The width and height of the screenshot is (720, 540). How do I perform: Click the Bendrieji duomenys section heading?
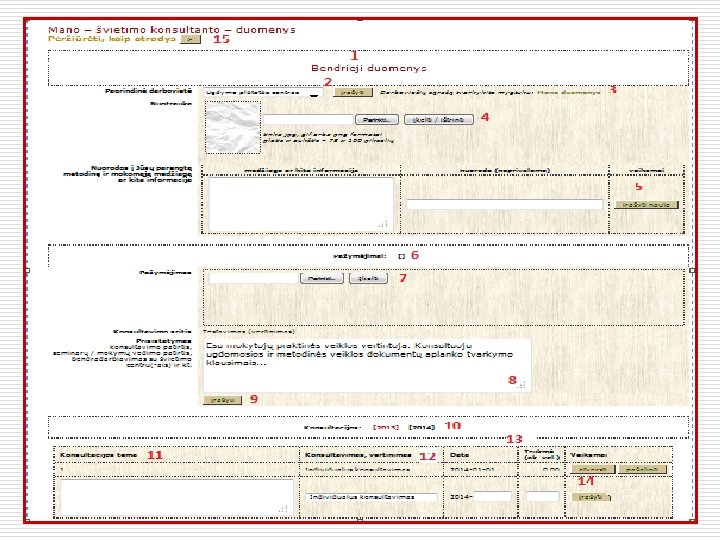[x=369, y=68]
